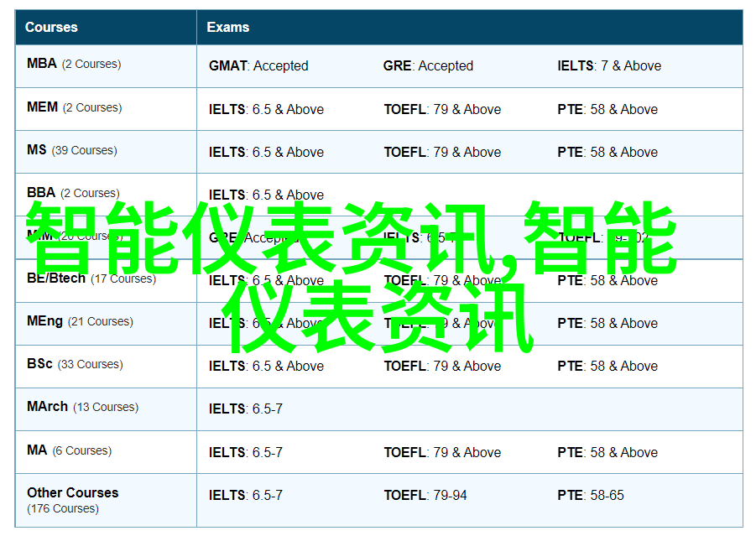Click "PTE: 58 & Above" in MEM row
The height and width of the screenshot is (536, 756).
(607, 109)
